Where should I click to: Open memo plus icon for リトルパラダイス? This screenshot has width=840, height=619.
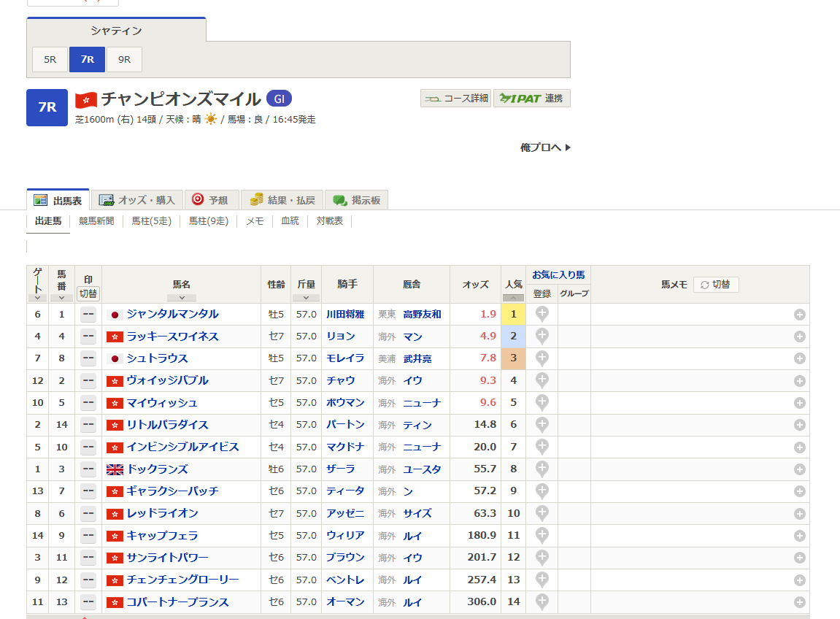799,425
